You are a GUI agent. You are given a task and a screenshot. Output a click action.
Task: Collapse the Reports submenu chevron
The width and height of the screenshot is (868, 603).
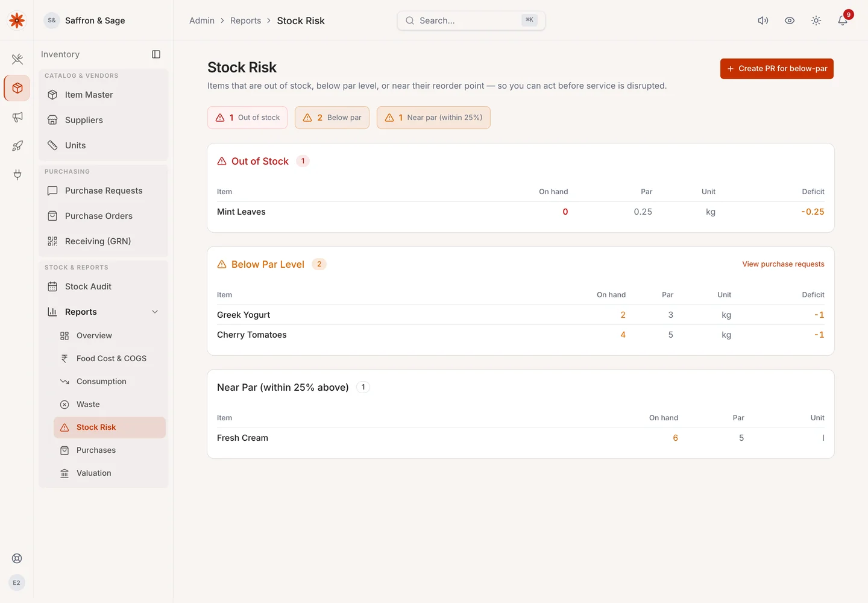(x=155, y=312)
